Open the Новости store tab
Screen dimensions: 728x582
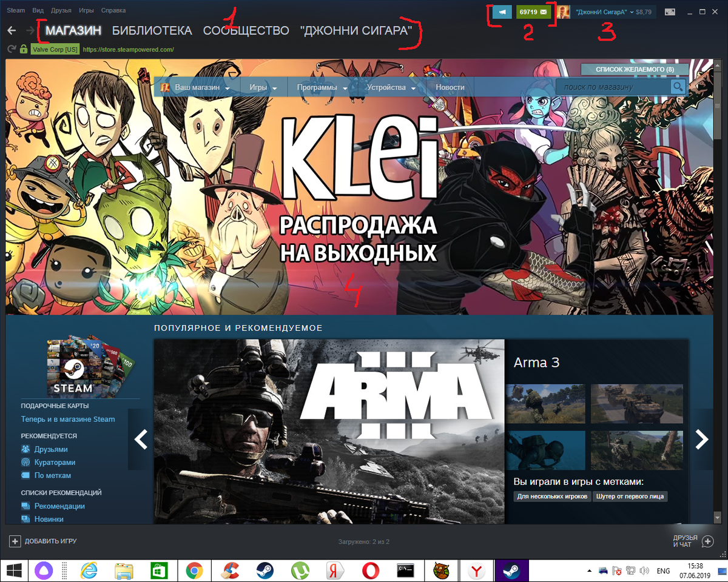pyautogui.click(x=450, y=87)
